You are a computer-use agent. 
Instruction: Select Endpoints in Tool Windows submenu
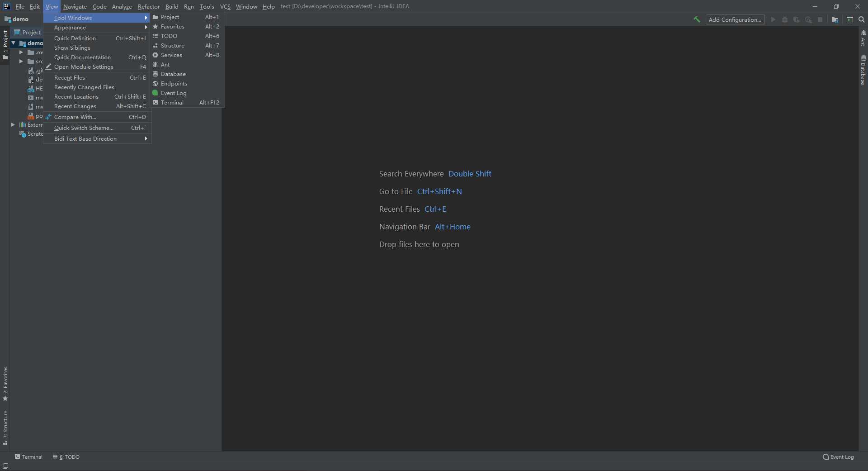tap(187, 84)
